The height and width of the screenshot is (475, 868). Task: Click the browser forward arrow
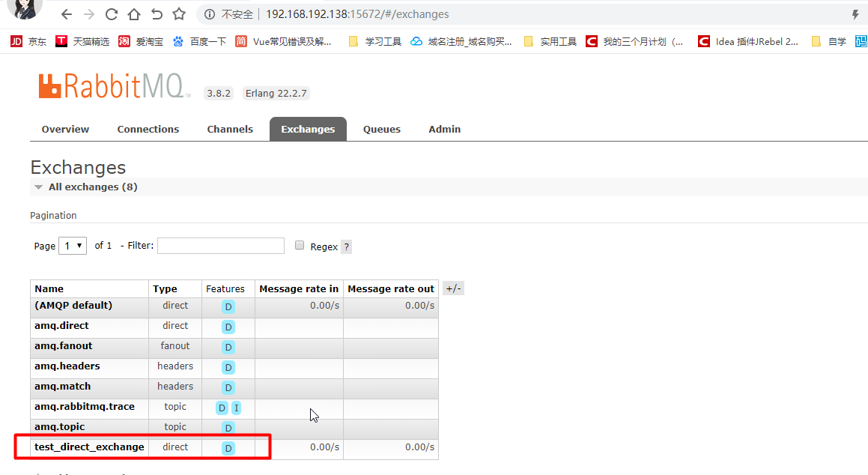[x=88, y=14]
